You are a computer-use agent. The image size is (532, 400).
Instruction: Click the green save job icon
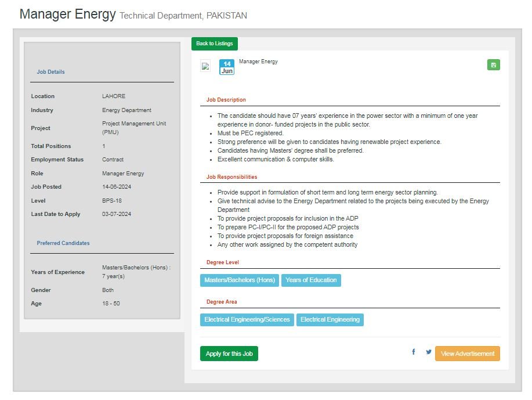[493, 65]
